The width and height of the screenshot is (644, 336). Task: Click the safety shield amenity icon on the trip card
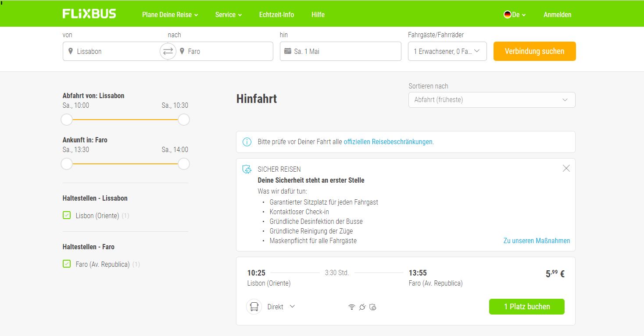[x=373, y=307]
